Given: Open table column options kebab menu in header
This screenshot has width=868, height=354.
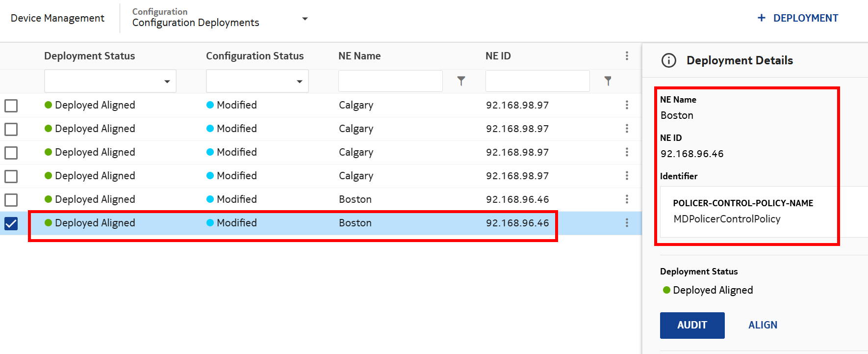Looking at the screenshot, I should click(627, 56).
